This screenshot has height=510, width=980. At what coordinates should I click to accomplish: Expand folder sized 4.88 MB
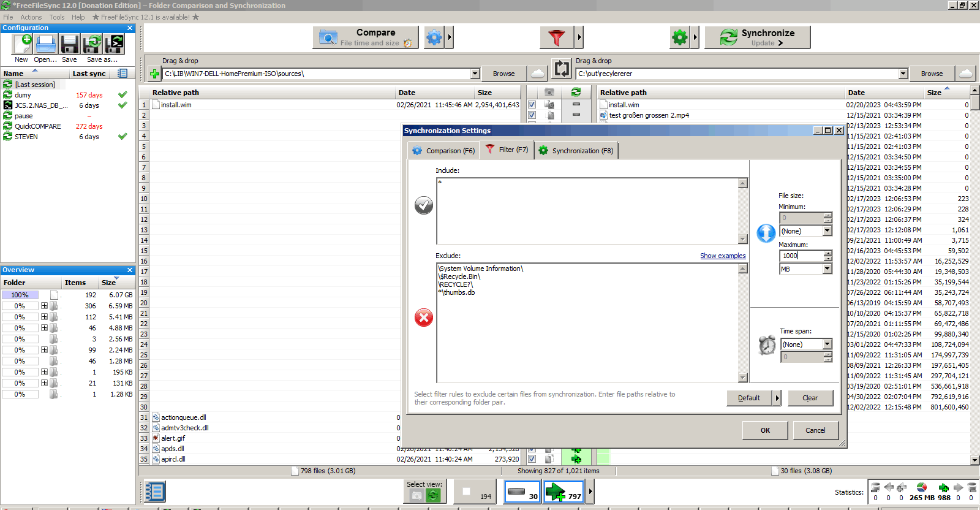(44, 328)
